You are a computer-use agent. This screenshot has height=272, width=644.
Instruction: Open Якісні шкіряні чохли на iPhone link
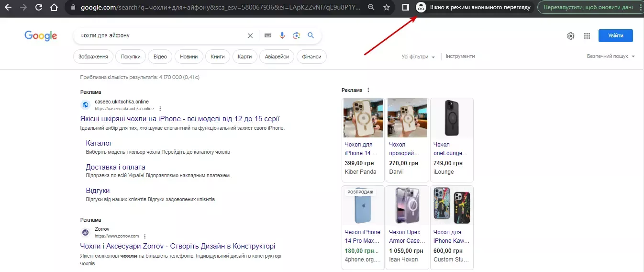pyautogui.click(x=180, y=119)
